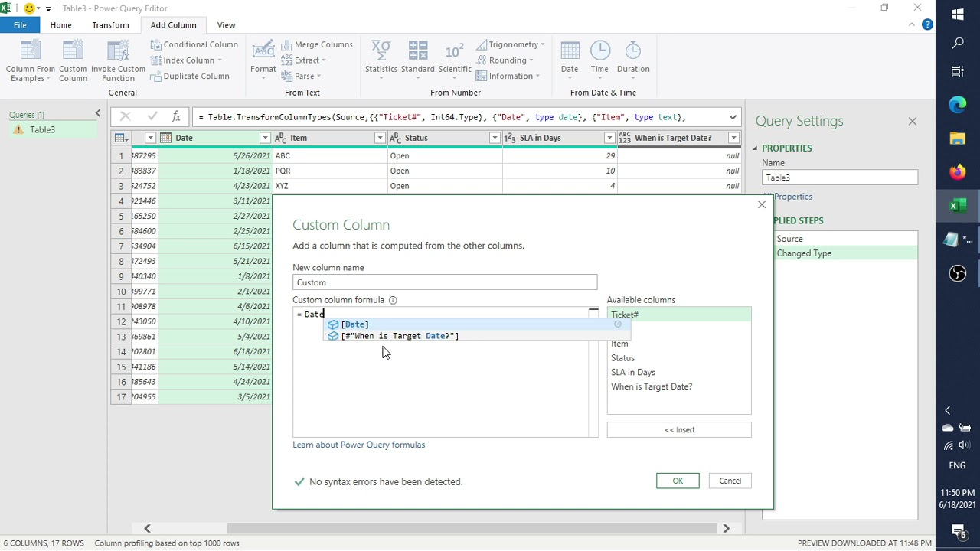Open Column From Examples tool

pos(31,60)
